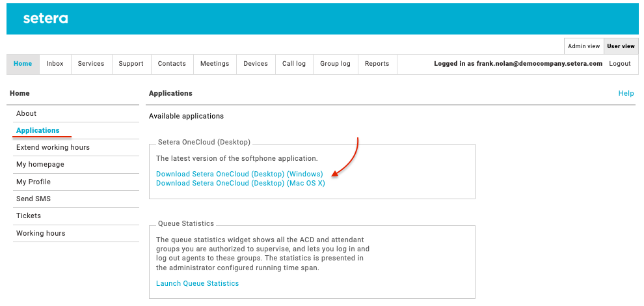Image resolution: width=644 pixels, height=306 pixels.
Task: Open Send SMS in sidebar
Action: point(76,199)
